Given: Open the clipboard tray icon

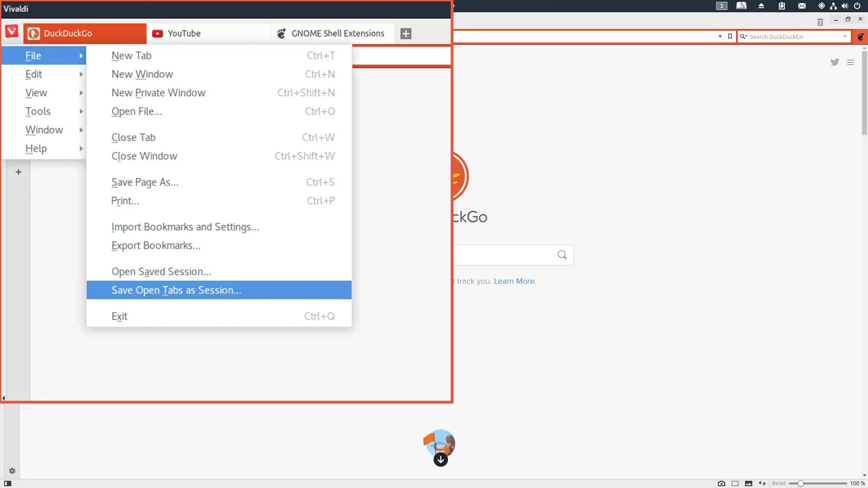Looking at the screenshot, I should 782,6.
